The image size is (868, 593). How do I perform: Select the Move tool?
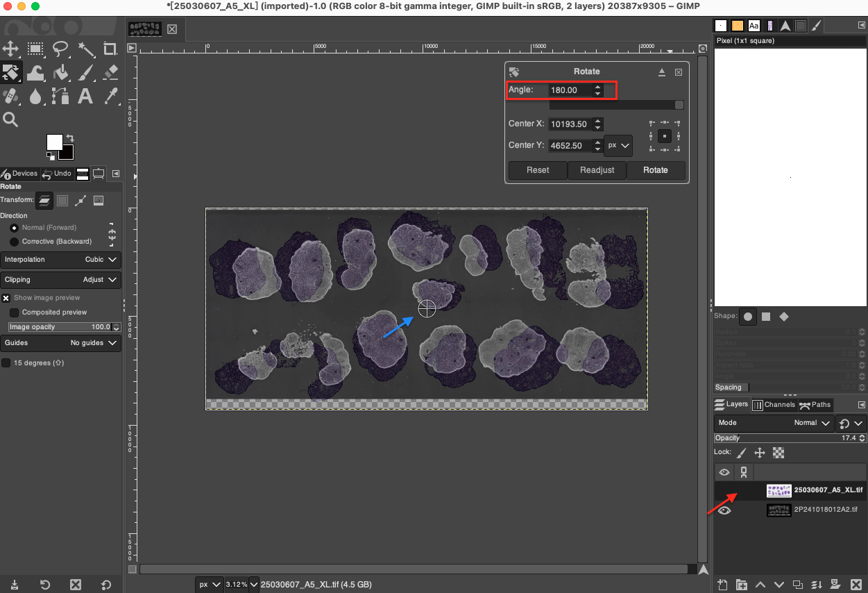(x=11, y=49)
